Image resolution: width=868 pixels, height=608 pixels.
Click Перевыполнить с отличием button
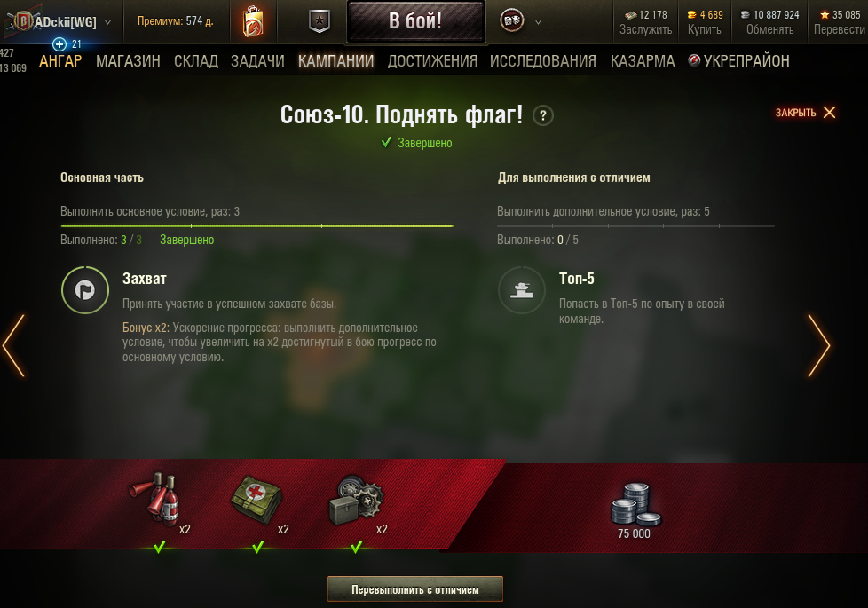[415, 589]
